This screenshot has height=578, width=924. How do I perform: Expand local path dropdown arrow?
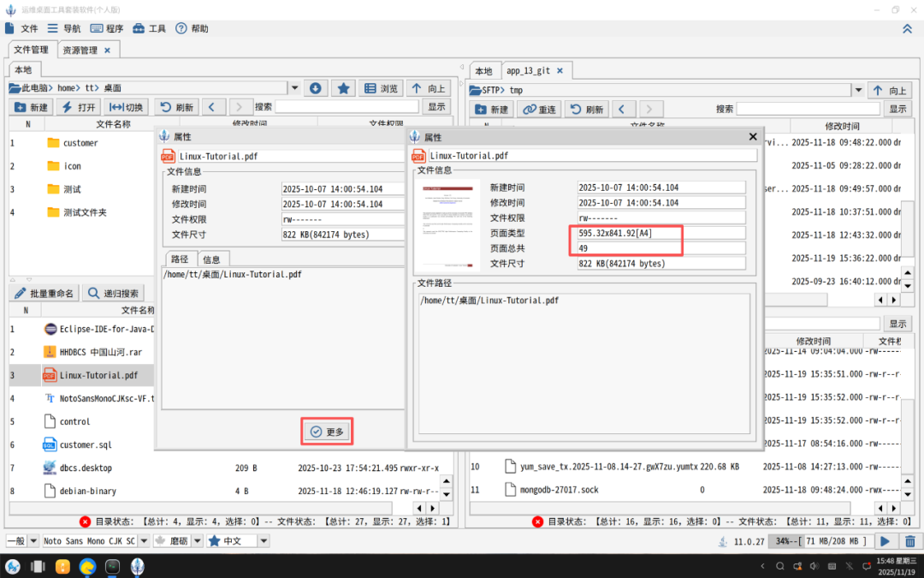295,88
